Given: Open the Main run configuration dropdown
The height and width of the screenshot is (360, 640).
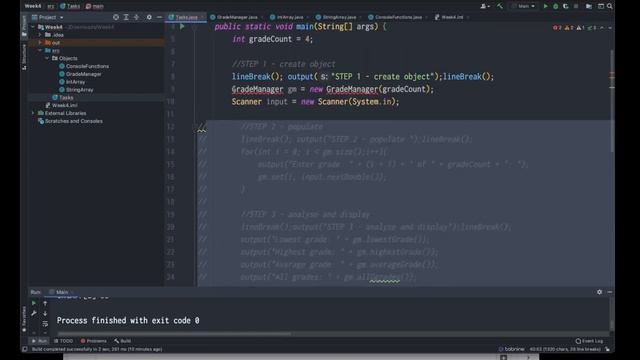Looking at the screenshot, I should click(x=523, y=6).
